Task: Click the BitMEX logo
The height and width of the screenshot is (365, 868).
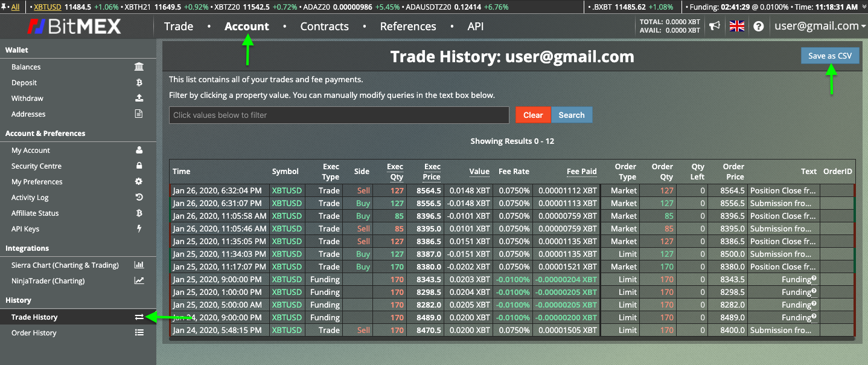Action: pos(74,27)
